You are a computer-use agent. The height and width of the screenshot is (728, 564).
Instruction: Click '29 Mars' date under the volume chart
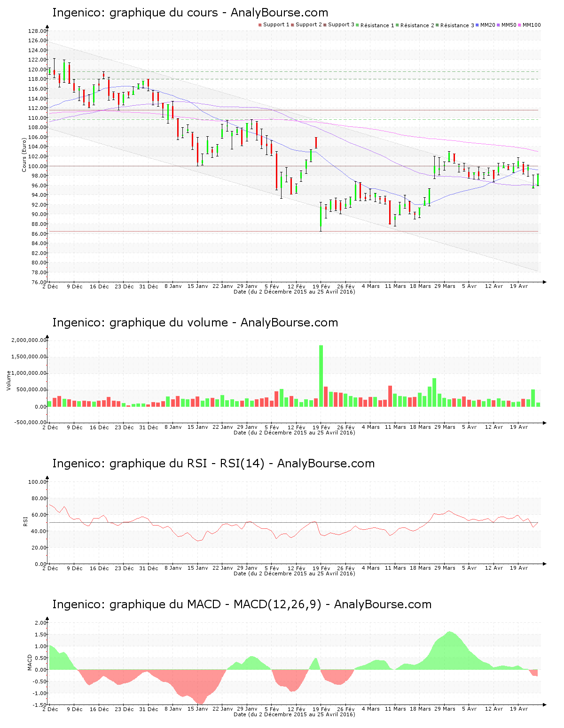click(445, 427)
